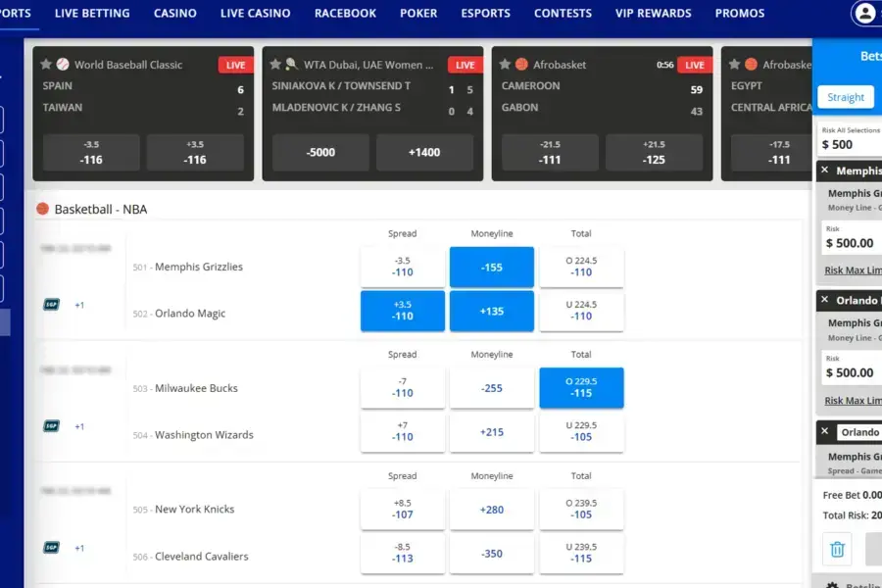This screenshot has height=588, width=882.
Task: Open the Promos page
Action: 740,13
